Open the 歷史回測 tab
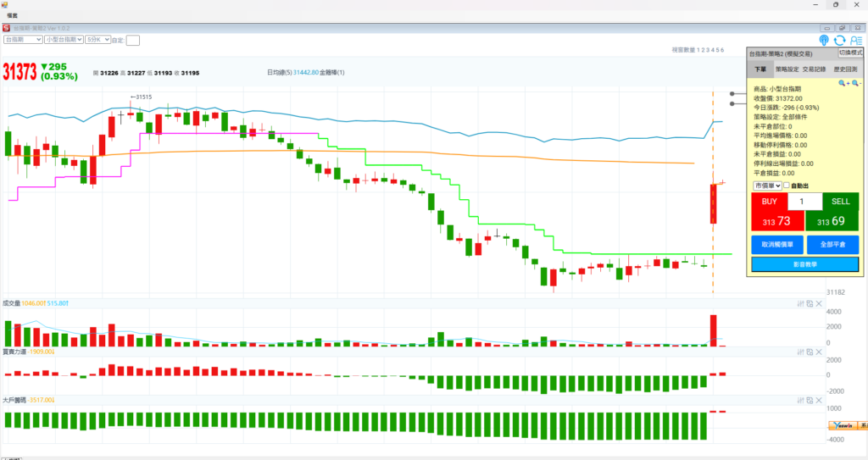The width and height of the screenshot is (868, 460). tap(845, 69)
